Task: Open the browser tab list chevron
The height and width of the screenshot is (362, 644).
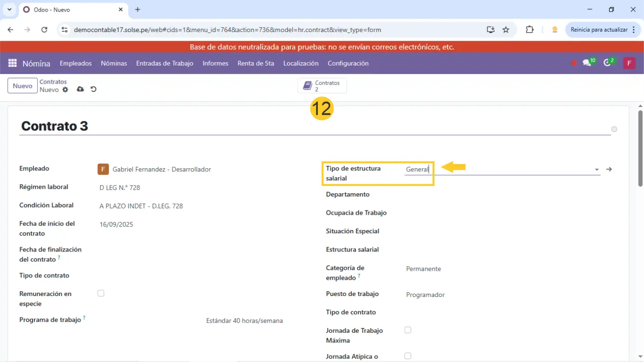Action: point(9,9)
